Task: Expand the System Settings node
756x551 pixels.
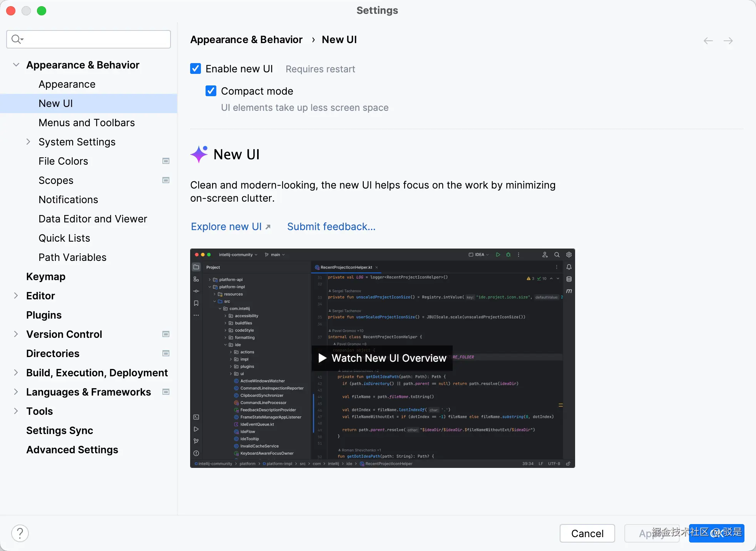Action: (x=28, y=142)
